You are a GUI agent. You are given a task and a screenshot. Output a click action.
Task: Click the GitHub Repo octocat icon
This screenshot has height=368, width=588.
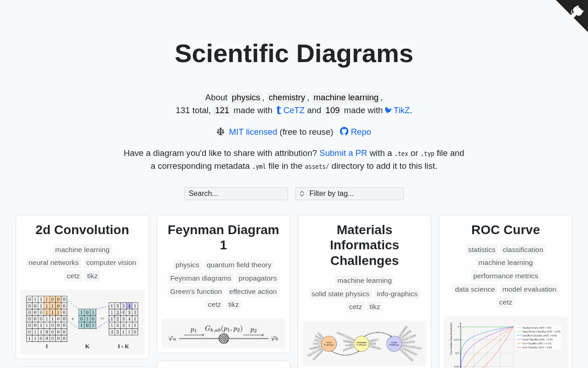344,132
